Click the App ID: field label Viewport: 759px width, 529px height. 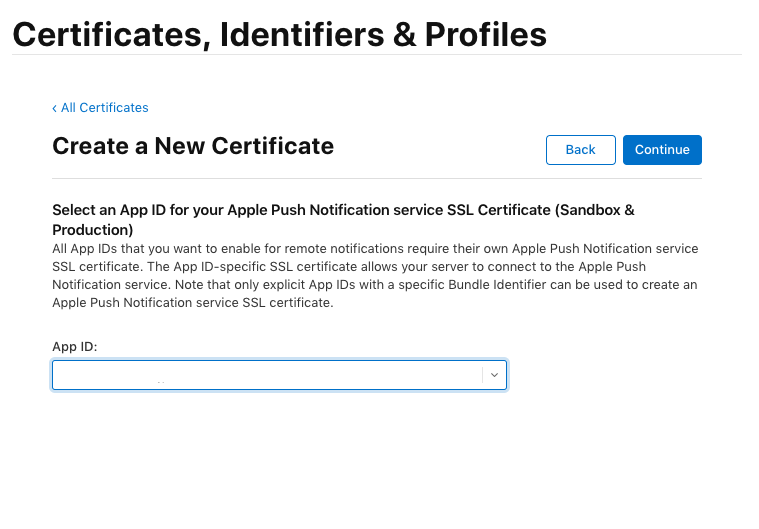coord(75,346)
